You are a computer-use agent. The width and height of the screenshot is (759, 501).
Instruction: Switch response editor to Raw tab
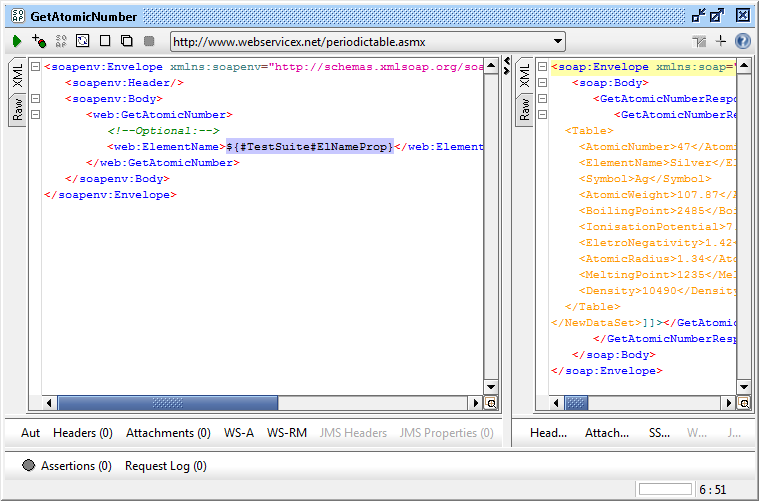point(525,109)
